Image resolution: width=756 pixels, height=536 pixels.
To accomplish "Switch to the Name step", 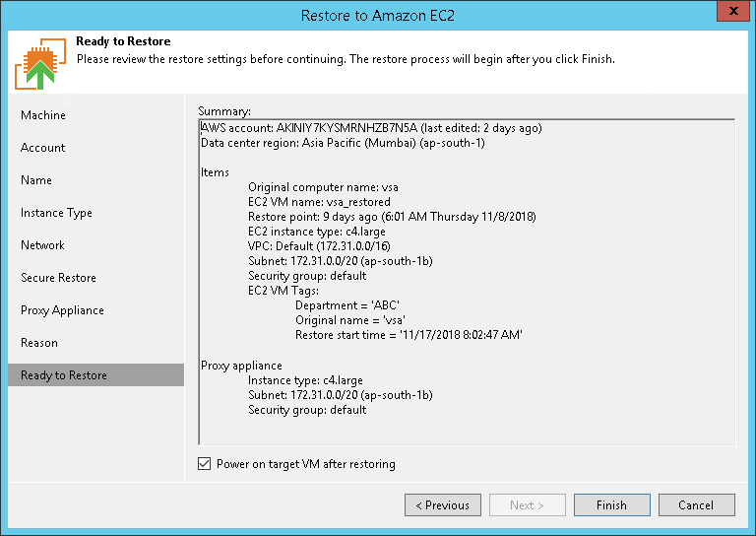I will 36,180.
